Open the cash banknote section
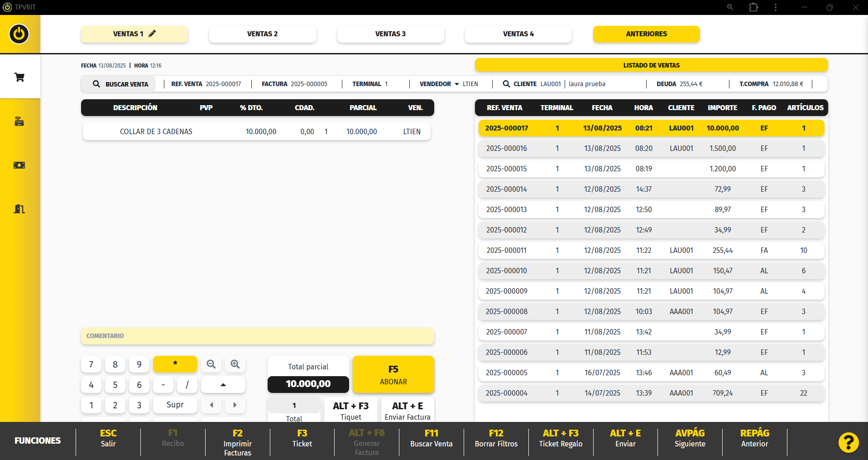Viewport: 868px width, 460px height. pyautogui.click(x=19, y=165)
